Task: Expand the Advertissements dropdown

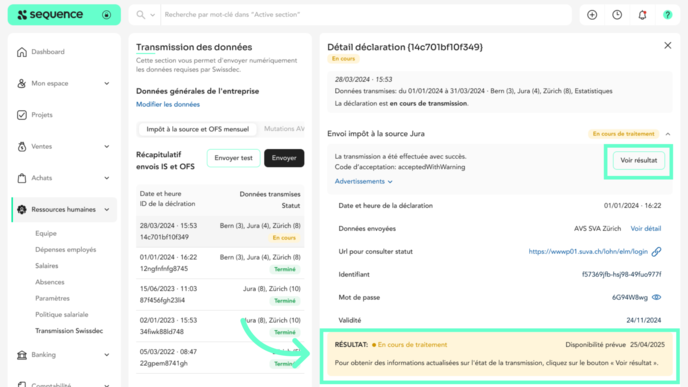Action: tap(363, 181)
